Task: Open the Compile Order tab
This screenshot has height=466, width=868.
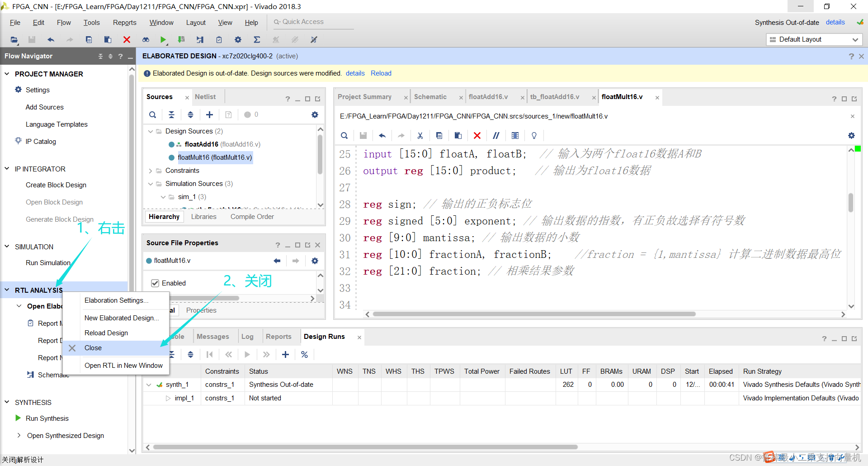Action: coord(252,217)
